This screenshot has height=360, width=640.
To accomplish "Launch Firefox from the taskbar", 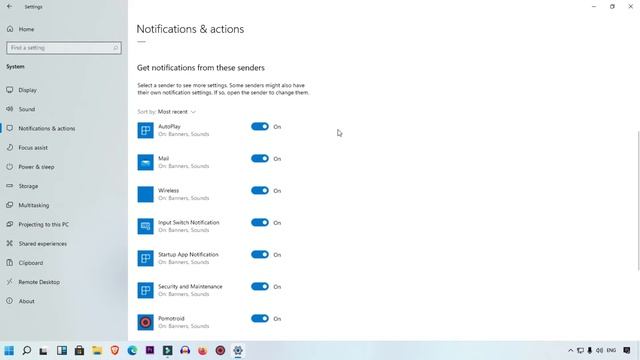I will pyautogui.click(x=202, y=350).
